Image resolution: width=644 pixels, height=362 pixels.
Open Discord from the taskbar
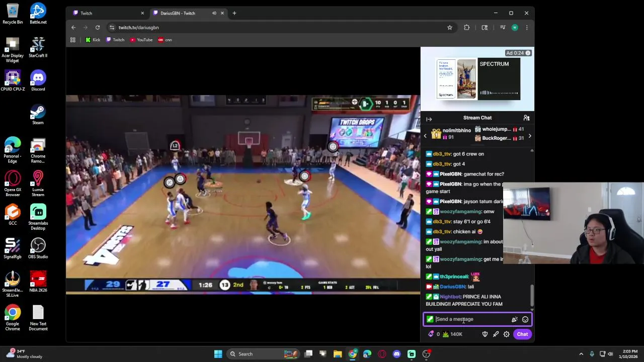click(x=396, y=354)
